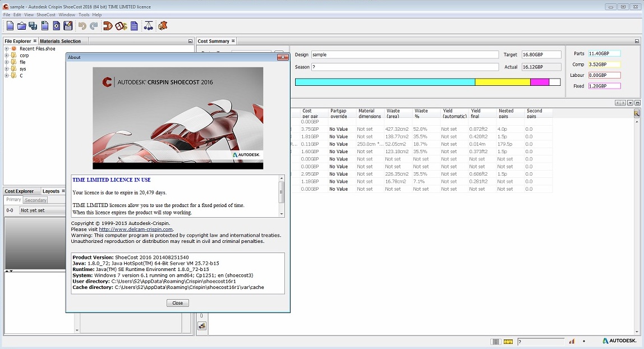This screenshot has width=644, height=349.
Task: Click the Open folder toolbar icon
Action: coord(21,26)
